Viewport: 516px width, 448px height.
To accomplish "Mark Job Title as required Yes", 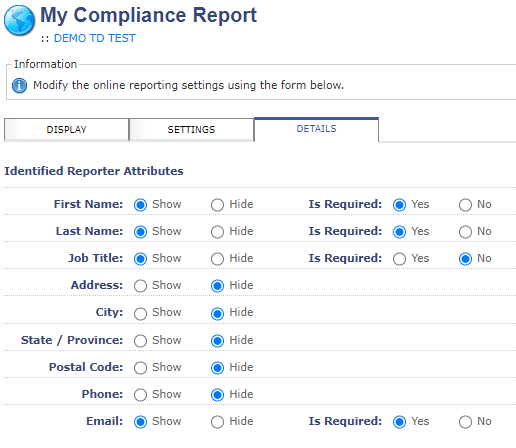I will tap(399, 259).
